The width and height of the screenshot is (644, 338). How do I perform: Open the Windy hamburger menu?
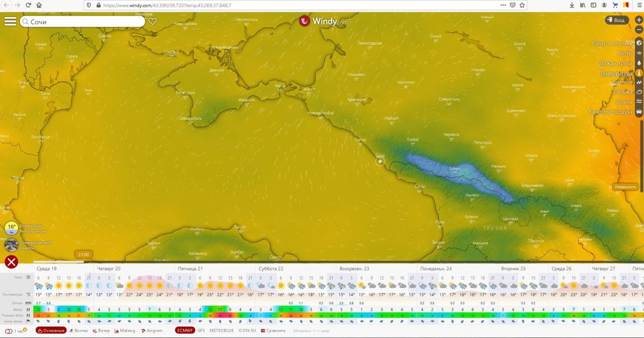click(10, 21)
